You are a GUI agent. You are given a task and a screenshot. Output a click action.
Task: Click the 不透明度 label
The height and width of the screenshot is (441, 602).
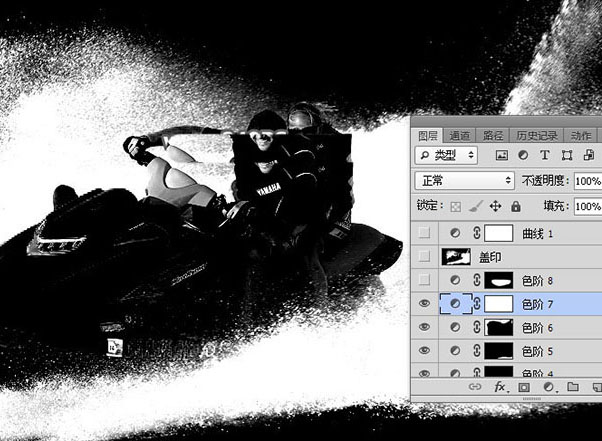pyautogui.click(x=545, y=180)
